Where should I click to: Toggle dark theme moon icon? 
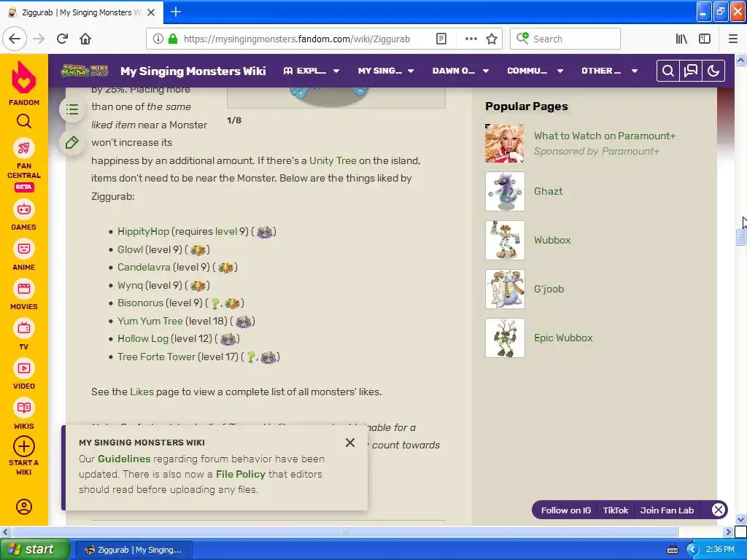click(713, 71)
